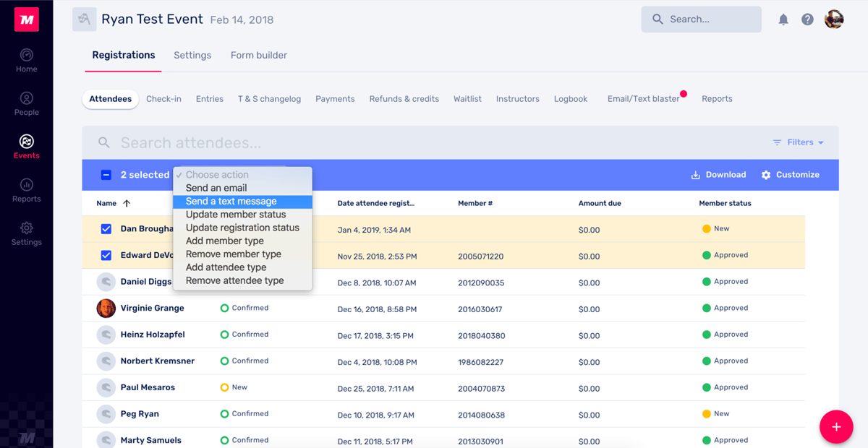Image resolution: width=868 pixels, height=448 pixels.
Task: Click the red plus floating button
Action: [835, 426]
